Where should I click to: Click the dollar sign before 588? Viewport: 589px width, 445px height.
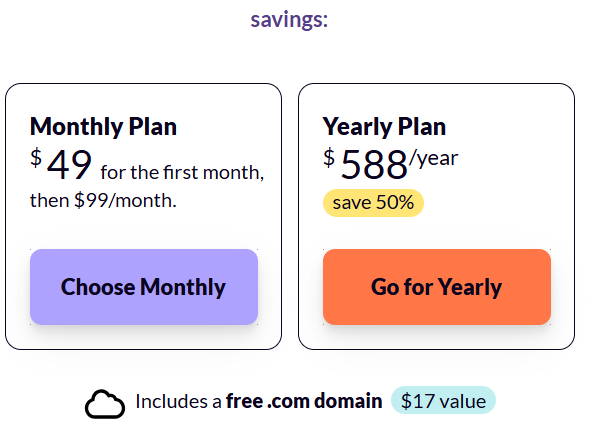coord(329,158)
